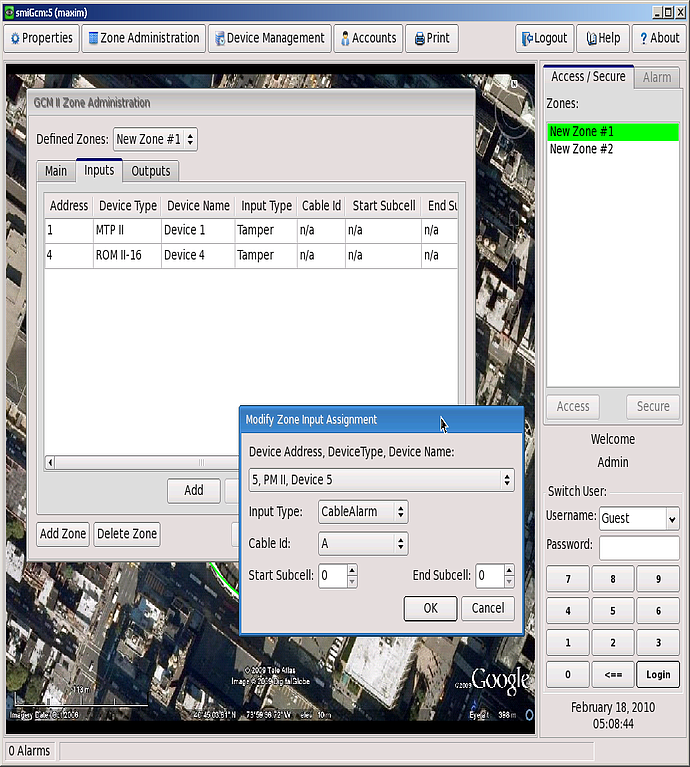Confirm the dialog with OK
This screenshot has width=690, height=767.
click(430, 608)
